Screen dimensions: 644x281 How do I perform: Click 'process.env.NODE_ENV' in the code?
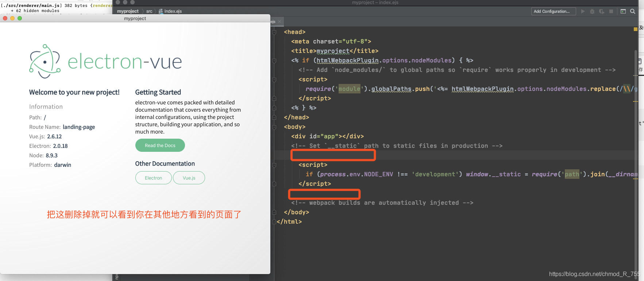pyautogui.click(x=356, y=174)
